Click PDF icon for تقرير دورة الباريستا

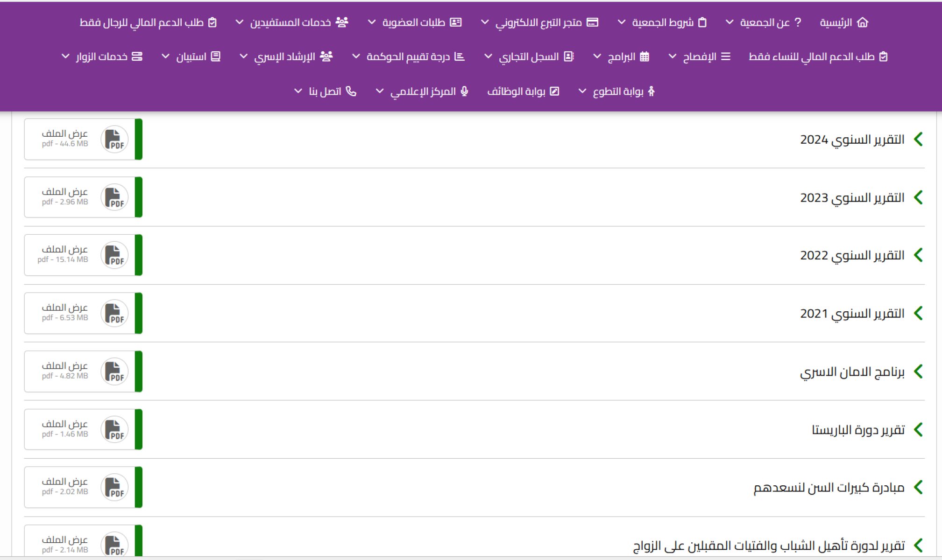tap(114, 430)
